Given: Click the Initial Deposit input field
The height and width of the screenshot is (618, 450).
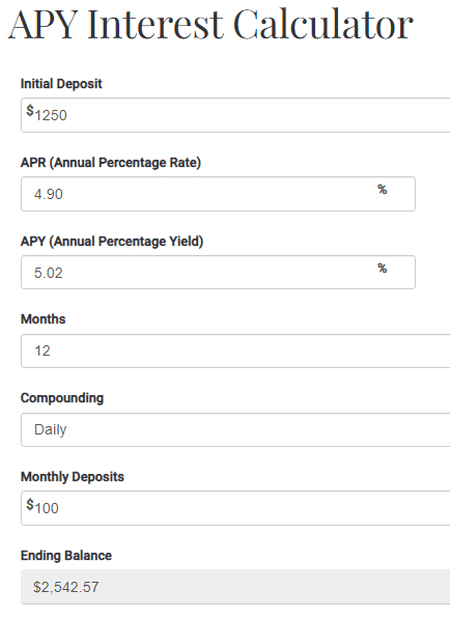Looking at the screenshot, I should point(236,115).
